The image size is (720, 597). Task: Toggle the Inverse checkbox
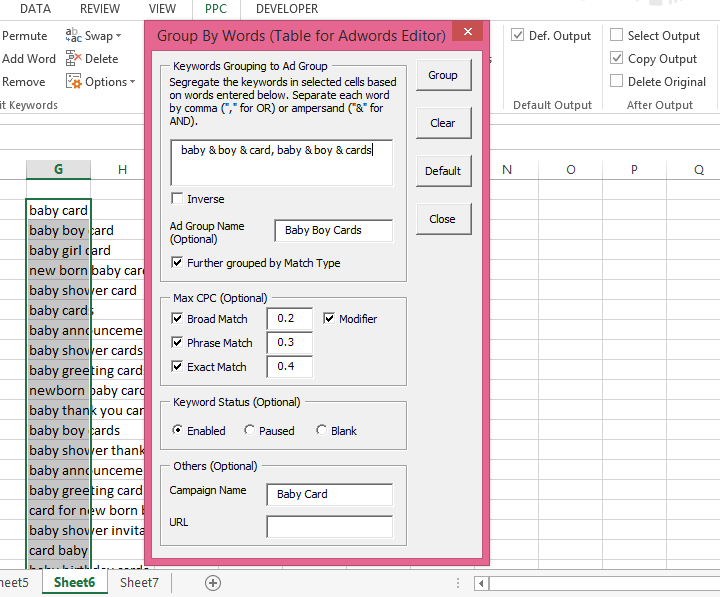coord(177,198)
